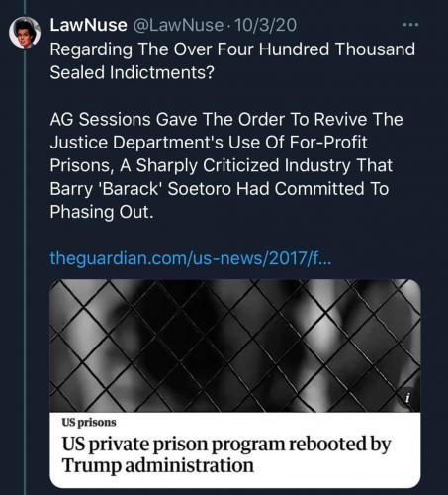The height and width of the screenshot is (495, 448).
Task: Click the info icon on article image
Action: 407,398
